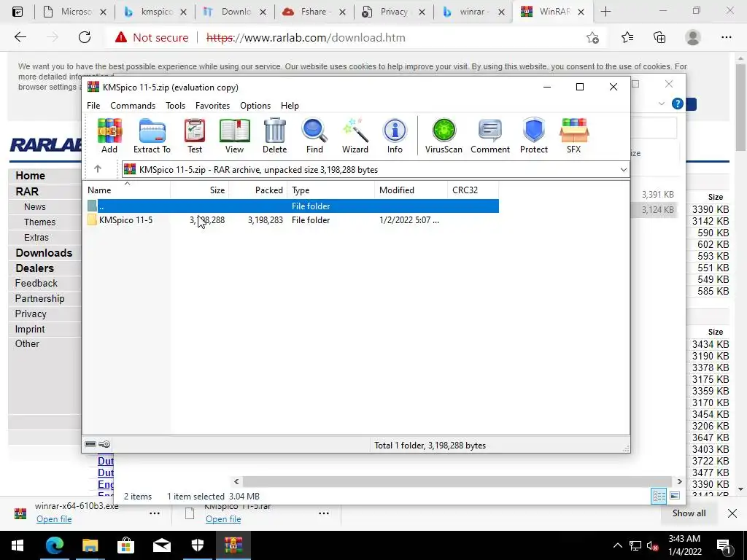Open file link for KMSpico 11-5.rar
The width and height of the screenshot is (747, 560).
pyautogui.click(x=223, y=519)
